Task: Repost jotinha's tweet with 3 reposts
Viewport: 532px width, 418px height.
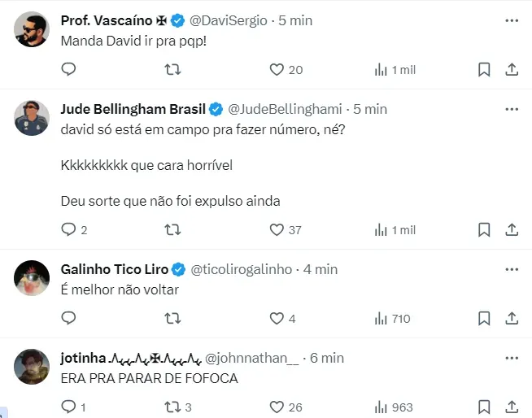Action: click(172, 407)
